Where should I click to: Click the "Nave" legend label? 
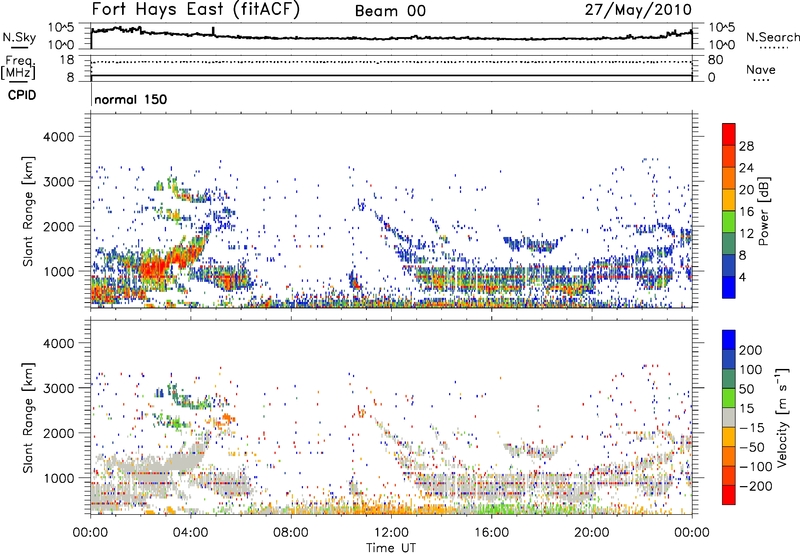[760, 69]
